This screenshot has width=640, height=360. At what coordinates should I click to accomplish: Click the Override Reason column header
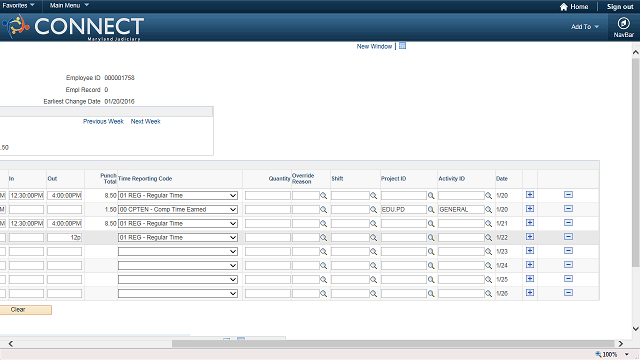[x=303, y=178]
